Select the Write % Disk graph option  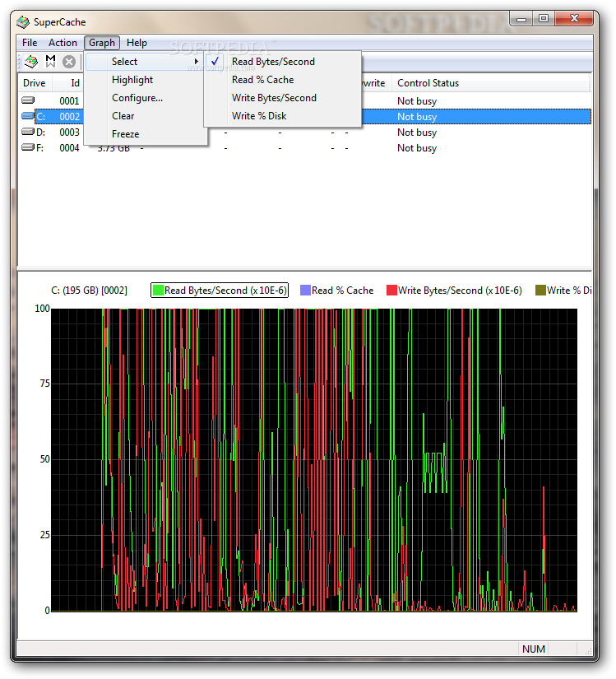pos(283,116)
